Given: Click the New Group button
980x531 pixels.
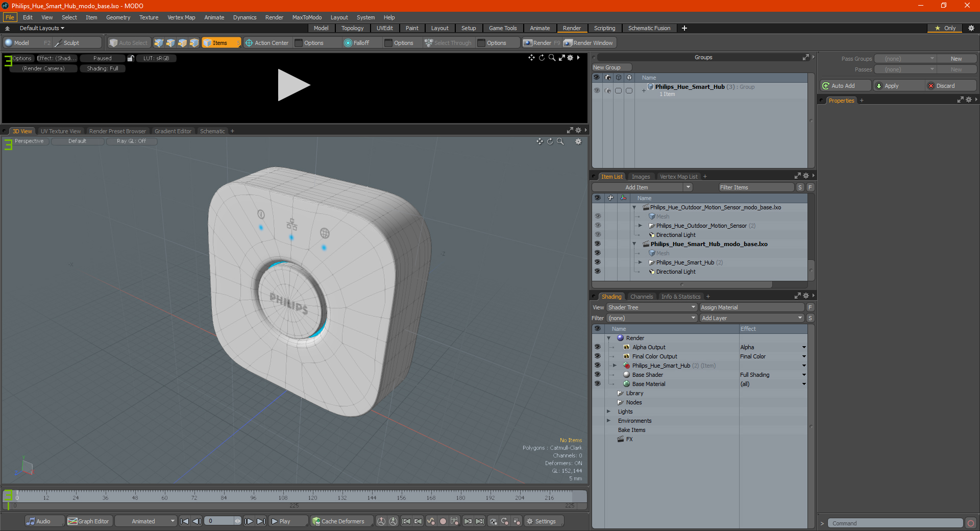Looking at the screenshot, I should [x=611, y=67].
